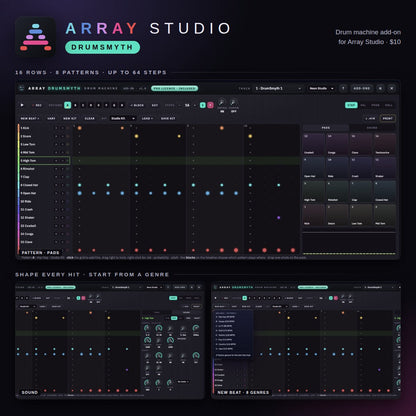Switch to ROLL edit mode
The width and height of the screenshot is (416, 416).
(388, 105)
